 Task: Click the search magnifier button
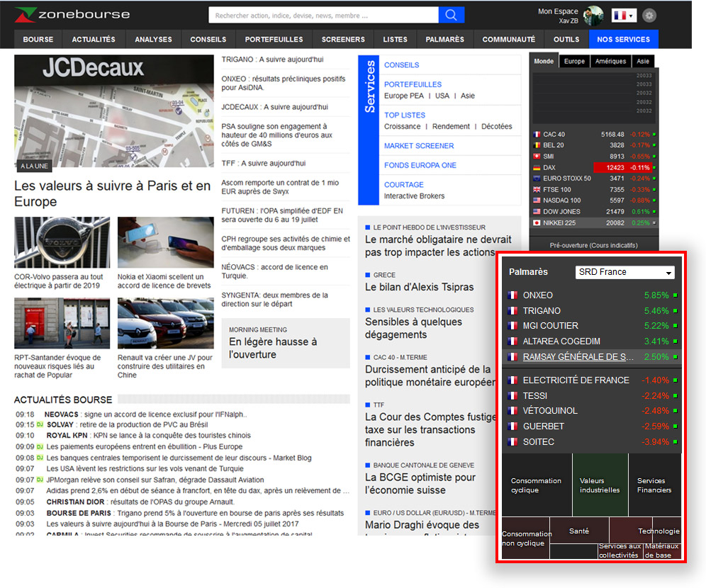[451, 16]
